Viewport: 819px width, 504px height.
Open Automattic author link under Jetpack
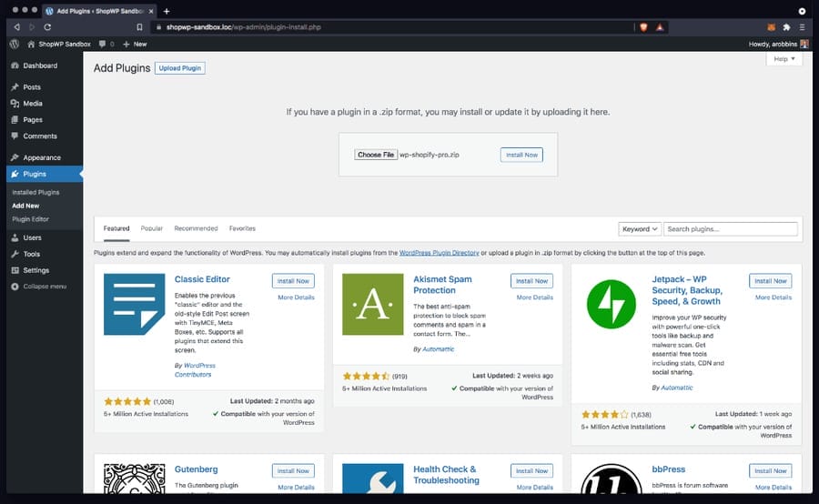(x=677, y=388)
